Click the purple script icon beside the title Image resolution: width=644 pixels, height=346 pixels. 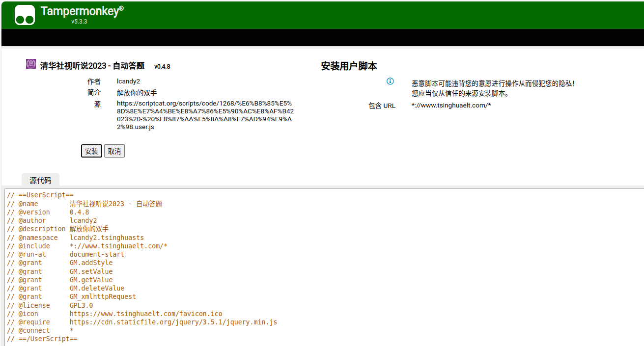31,64
